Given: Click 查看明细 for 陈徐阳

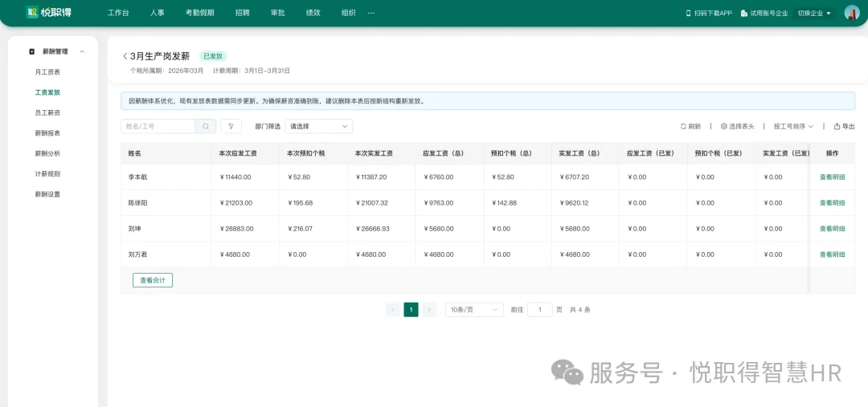Looking at the screenshot, I should (832, 203).
